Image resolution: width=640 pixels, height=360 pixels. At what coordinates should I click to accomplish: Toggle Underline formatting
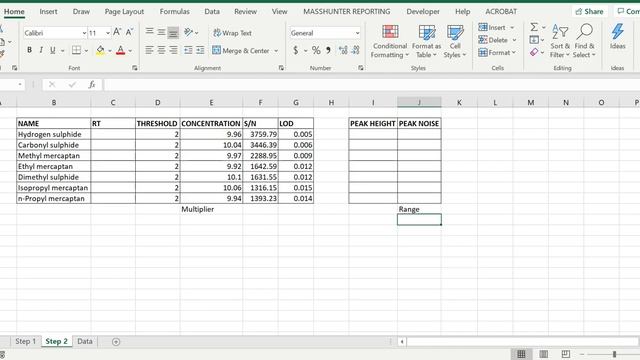pyautogui.click(x=53, y=50)
